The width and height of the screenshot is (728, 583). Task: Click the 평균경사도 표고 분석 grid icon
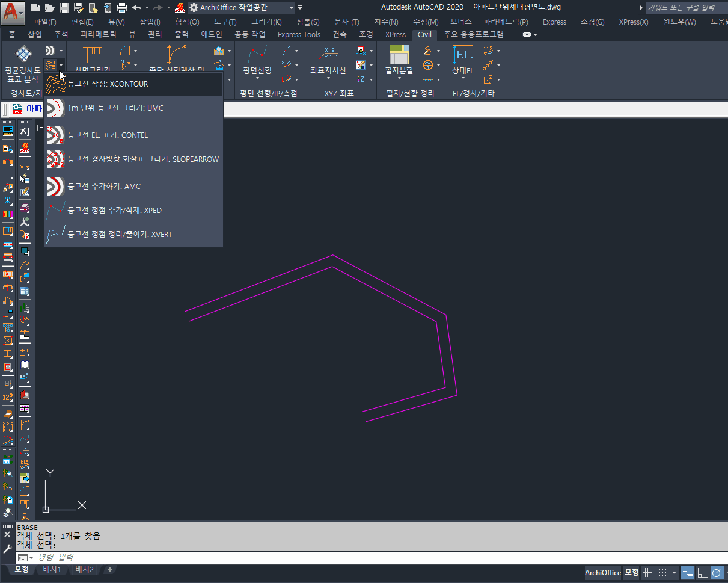(23, 55)
